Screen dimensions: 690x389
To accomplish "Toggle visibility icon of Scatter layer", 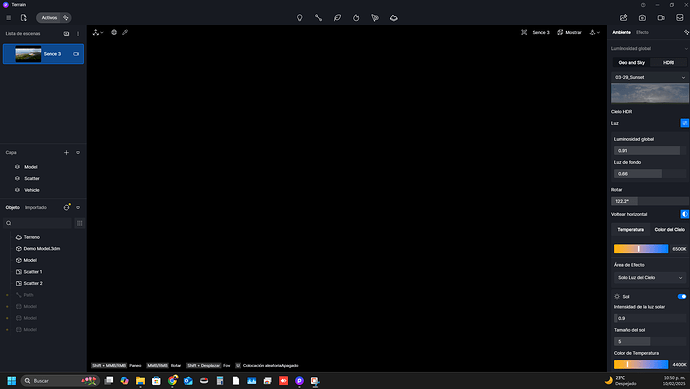I will (17, 178).
